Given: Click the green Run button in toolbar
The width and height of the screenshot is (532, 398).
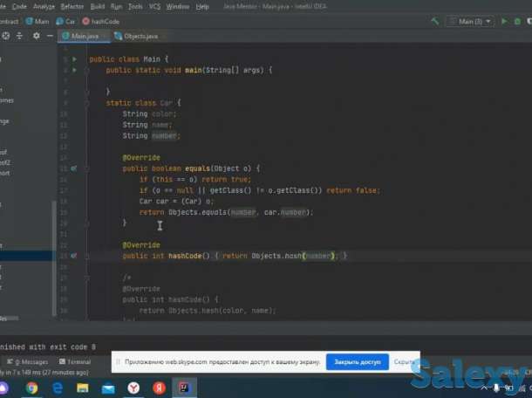Looking at the screenshot, I should coord(503,20).
